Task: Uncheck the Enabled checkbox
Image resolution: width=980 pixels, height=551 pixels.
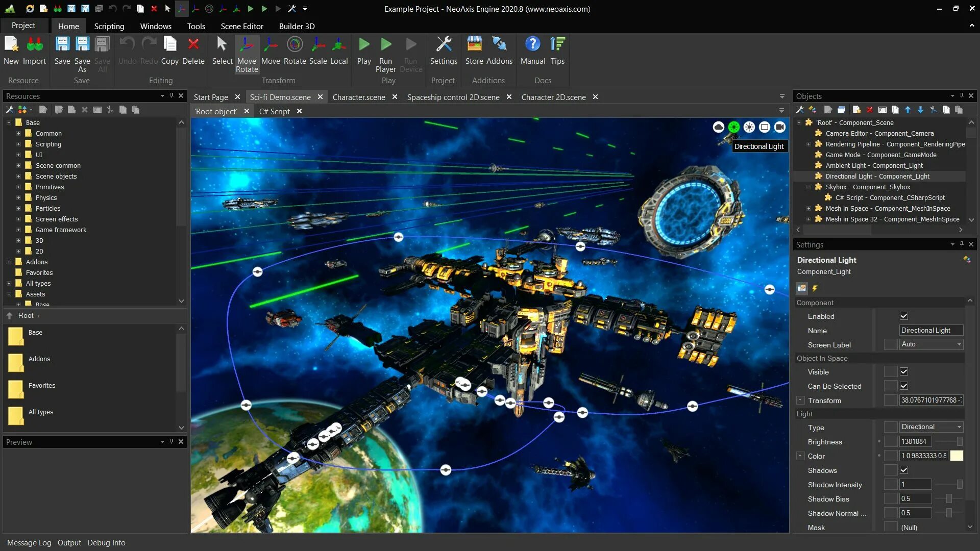Action: pos(904,316)
